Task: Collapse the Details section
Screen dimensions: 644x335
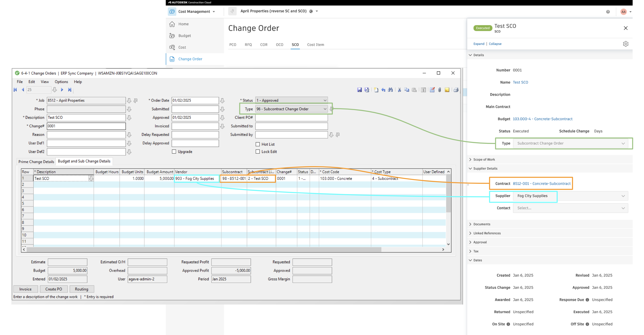Action: (x=470, y=55)
